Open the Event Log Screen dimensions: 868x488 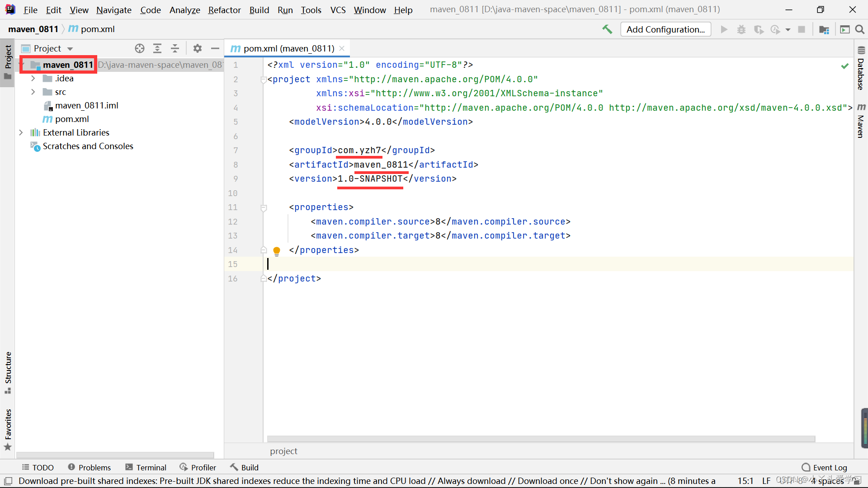pyautogui.click(x=824, y=467)
